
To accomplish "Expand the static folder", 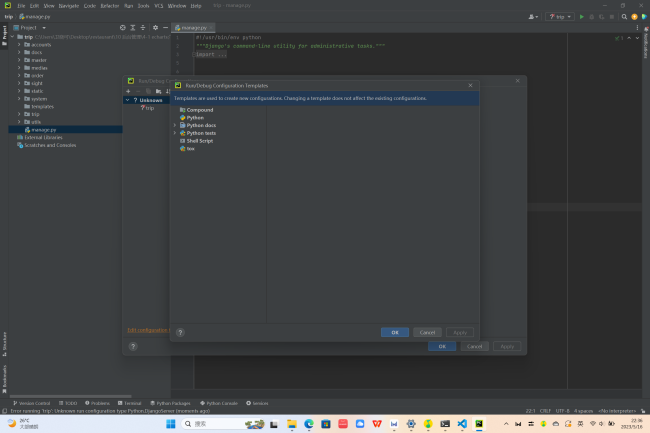I will [x=19, y=91].
